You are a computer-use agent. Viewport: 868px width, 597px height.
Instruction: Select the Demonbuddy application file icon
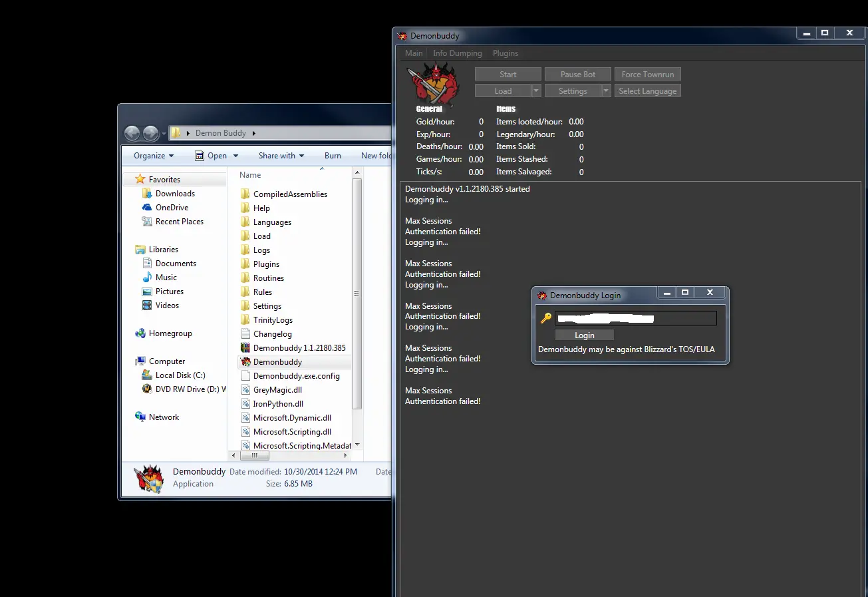(245, 362)
